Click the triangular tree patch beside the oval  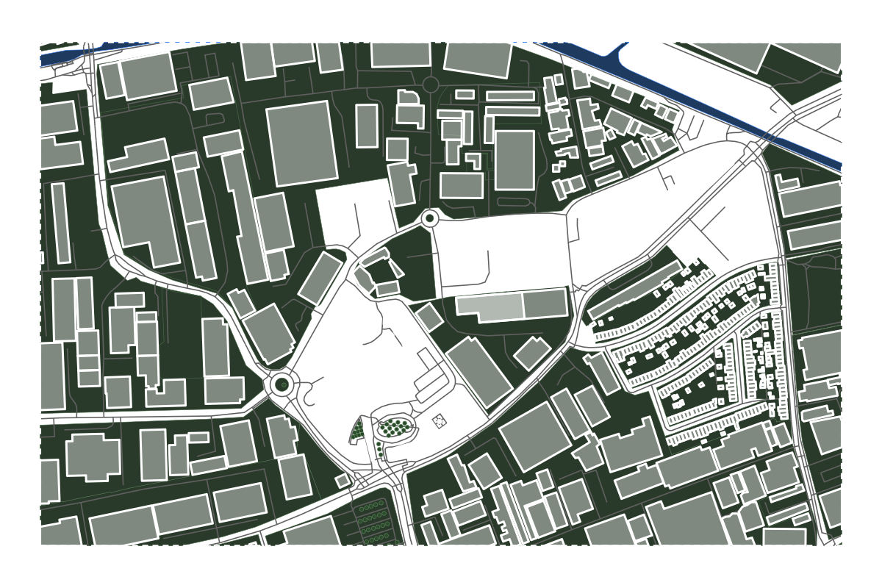point(359,430)
